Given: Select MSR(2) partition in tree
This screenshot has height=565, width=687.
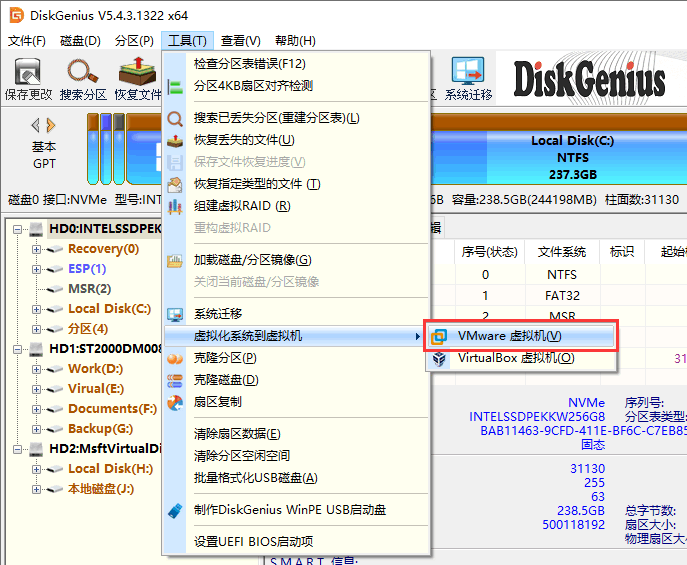Looking at the screenshot, I should pos(89,289).
